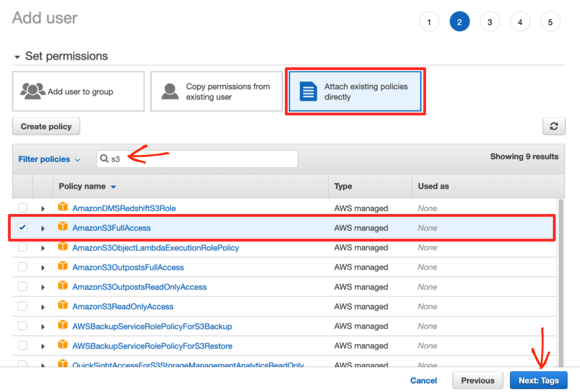Click the policy icon beside AWSBackupServiceRolePolicyForS3Backup
This screenshot has width=580, height=392.
[63, 326]
